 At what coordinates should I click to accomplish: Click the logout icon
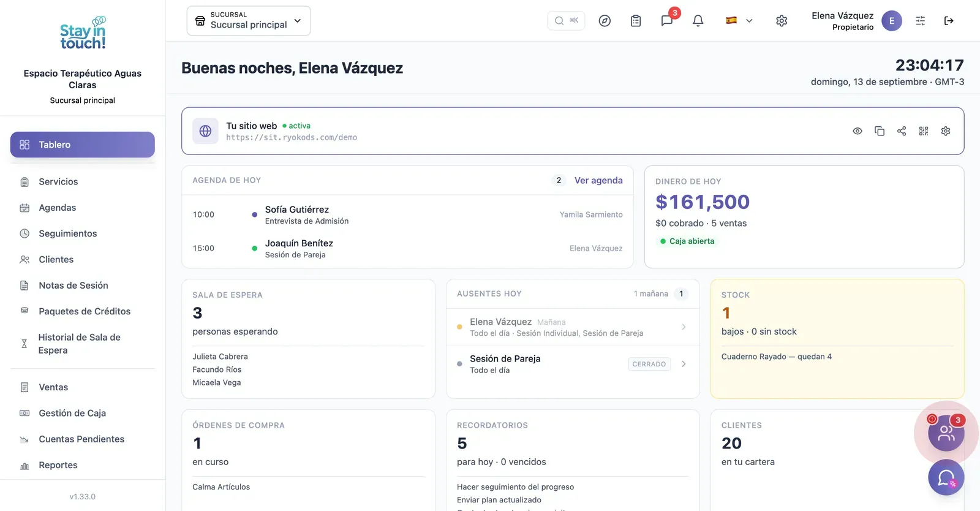tap(949, 21)
